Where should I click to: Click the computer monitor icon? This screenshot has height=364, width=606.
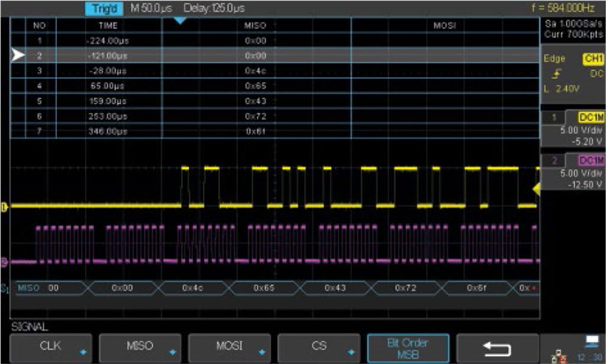pos(592,341)
